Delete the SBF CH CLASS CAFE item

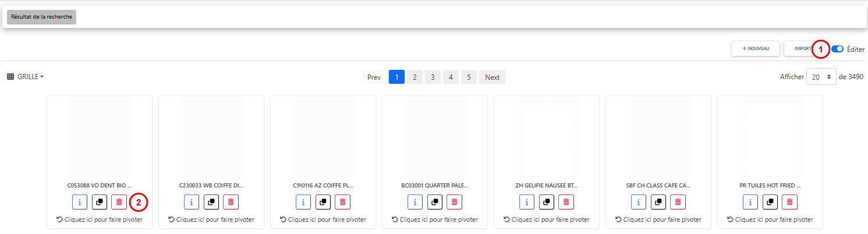pyautogui.click(x=678, y=202)
